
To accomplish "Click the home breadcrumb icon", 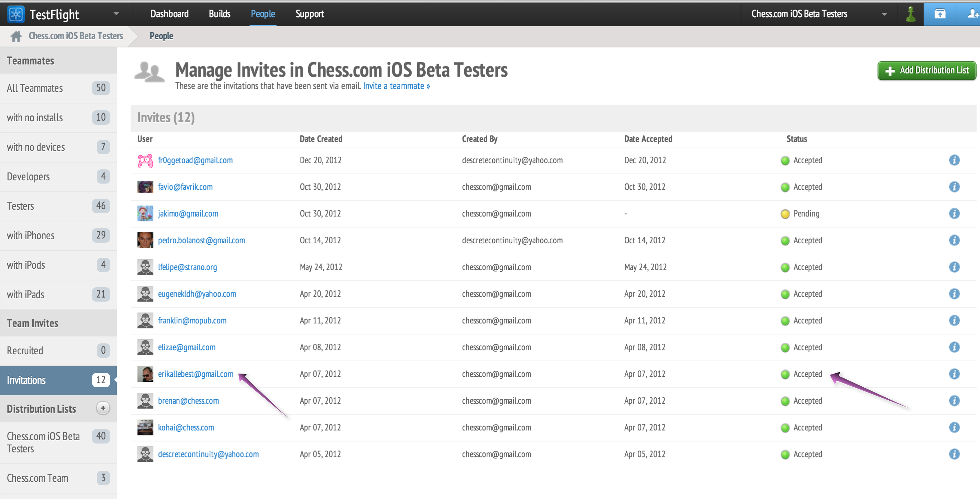I will coord(16,36).
